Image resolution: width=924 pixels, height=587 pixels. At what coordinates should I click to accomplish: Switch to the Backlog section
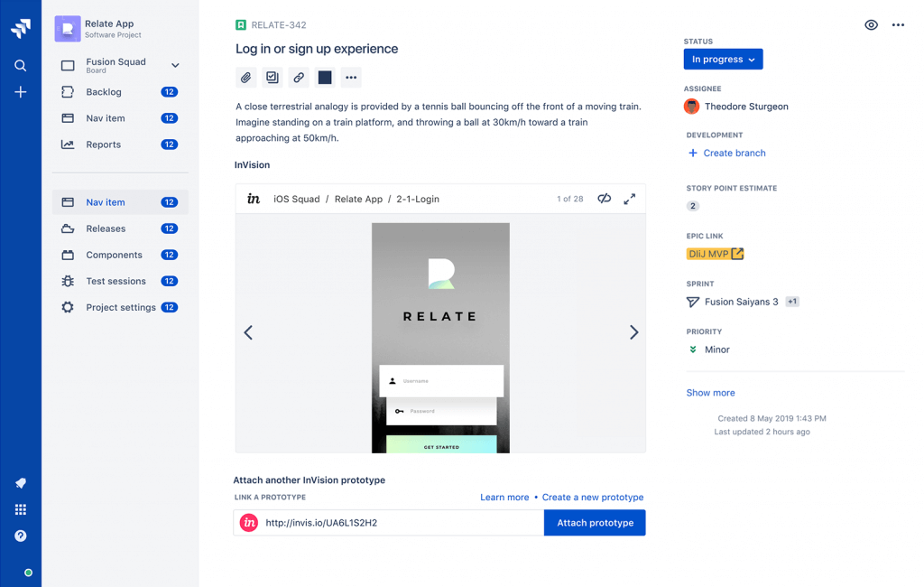[105, 91]
